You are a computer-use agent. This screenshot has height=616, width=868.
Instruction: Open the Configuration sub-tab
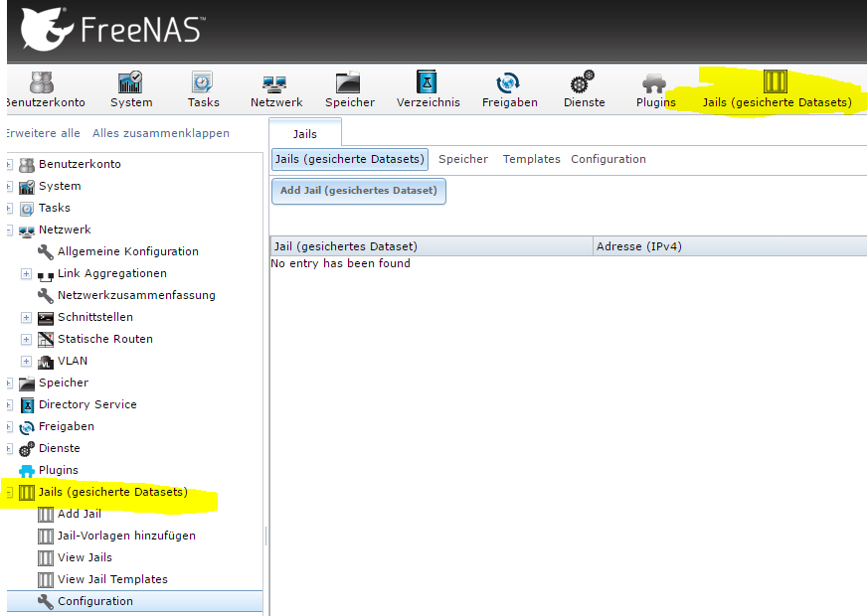pyautogui.click(x=608, y=159)
